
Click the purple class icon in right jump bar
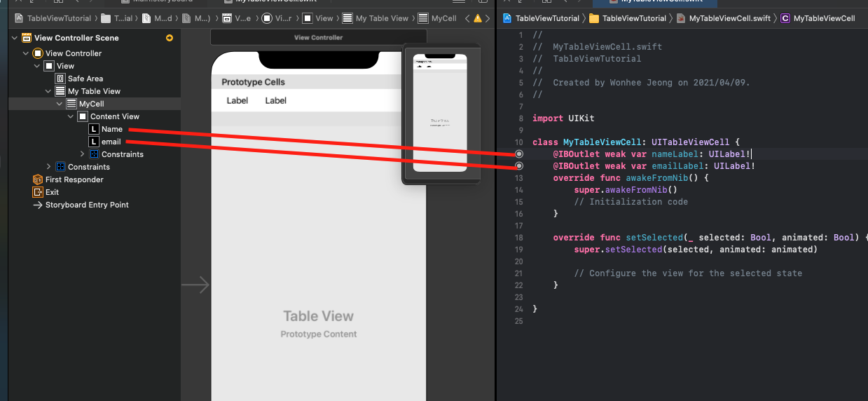[785, 18]
